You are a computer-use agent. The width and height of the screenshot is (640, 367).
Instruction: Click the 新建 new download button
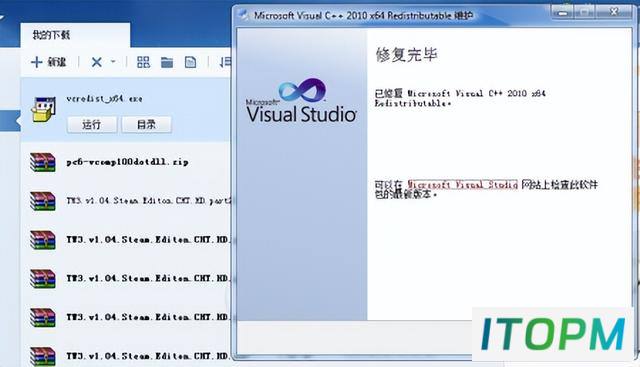pyautogui.click(x=49, y=62)
